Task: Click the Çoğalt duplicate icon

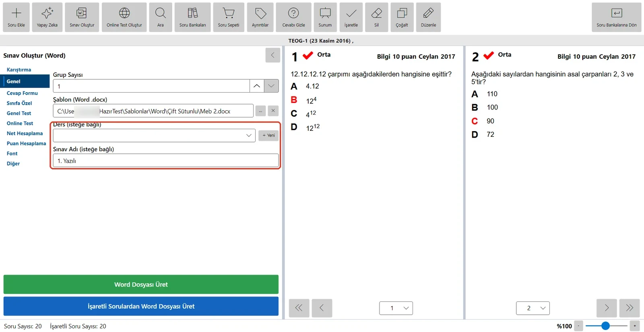Action: [x=402, y=13]
